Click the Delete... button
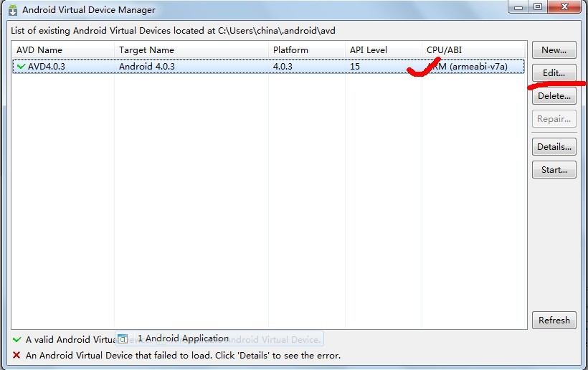588x370 pixels. [x=554, y=96]
